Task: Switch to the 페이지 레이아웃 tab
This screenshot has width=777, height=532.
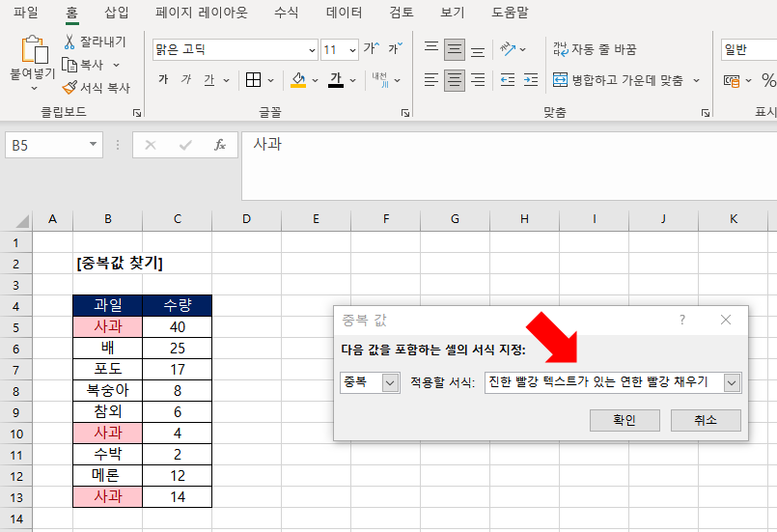Action: pos(201,12)
